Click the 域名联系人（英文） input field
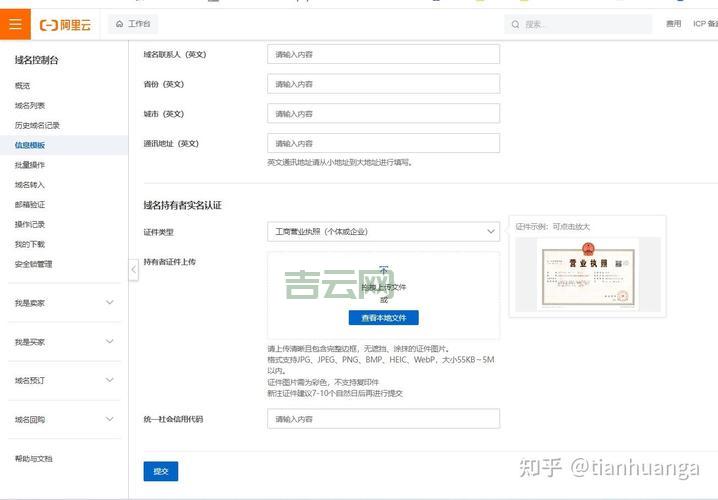The width and height of the screenshot is (718, 500). tap(383, 54)
